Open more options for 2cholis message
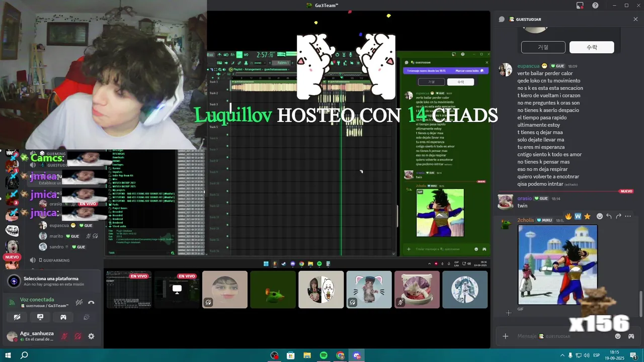 click(628, 216)
